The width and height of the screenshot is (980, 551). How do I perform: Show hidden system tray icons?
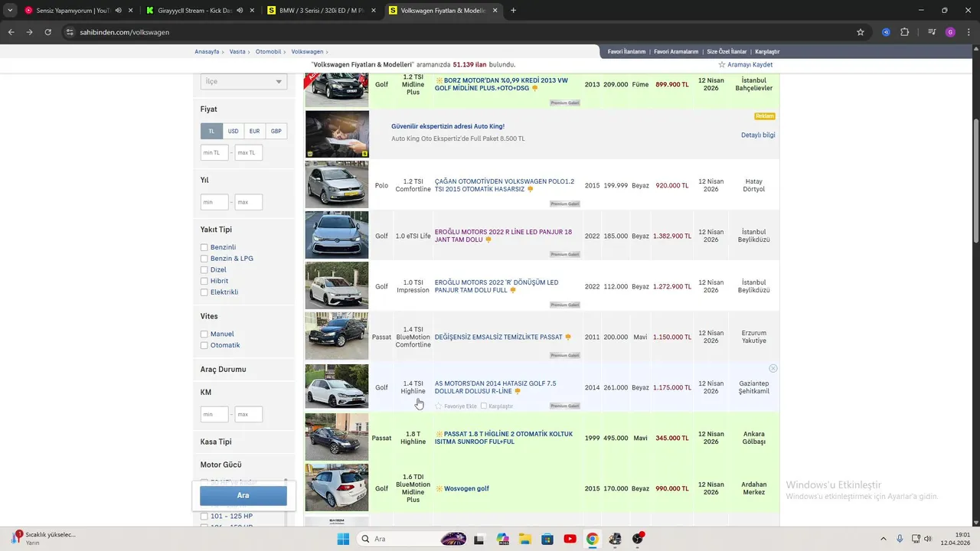coord(883,539)
